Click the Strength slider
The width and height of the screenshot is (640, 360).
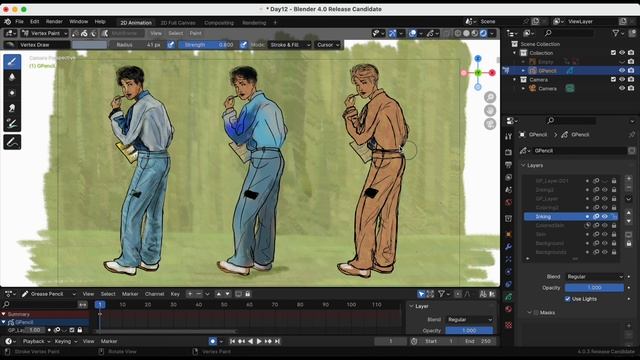coord(208,44)
